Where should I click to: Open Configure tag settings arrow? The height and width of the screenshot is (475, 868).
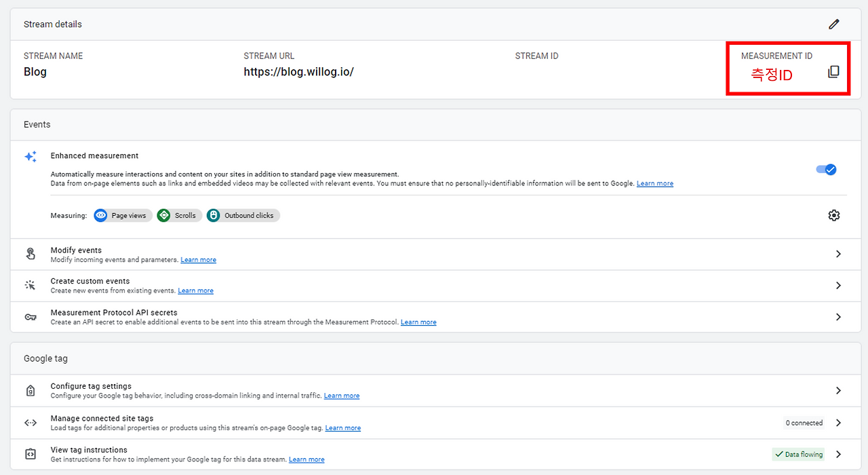838,391
